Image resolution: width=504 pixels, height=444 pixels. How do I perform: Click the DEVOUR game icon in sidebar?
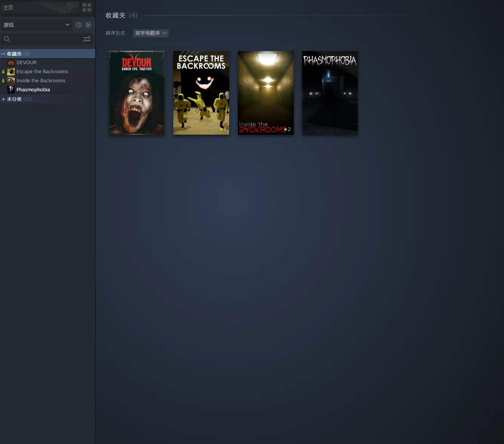pyautogui.click(x=11, y=63)
